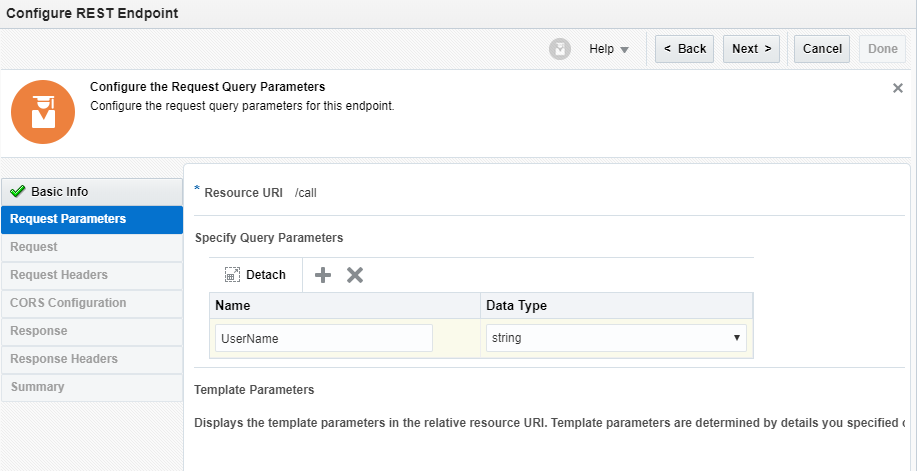Click the UserName name input field

[324, 338]
